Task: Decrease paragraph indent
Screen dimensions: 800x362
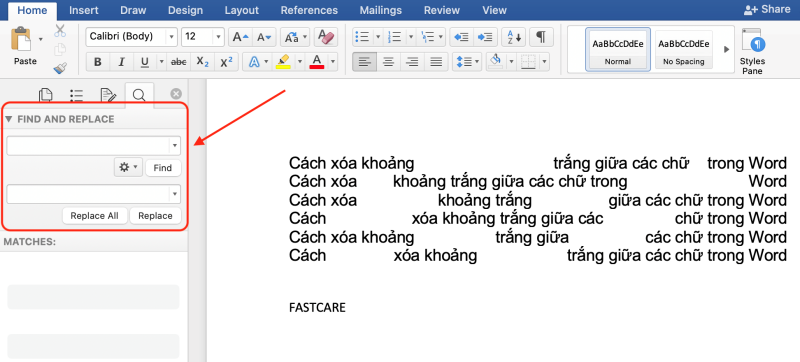Action: [x=461, y=37]
